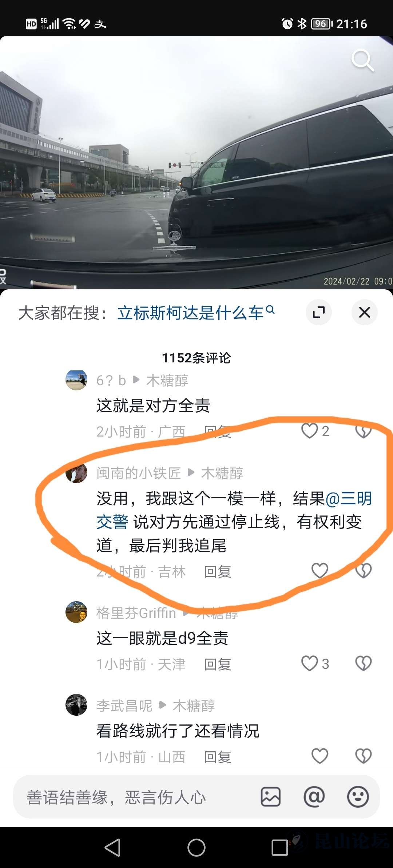Open @三明交警 mention link
Screen dimensions: 393x868
(234, 510)
